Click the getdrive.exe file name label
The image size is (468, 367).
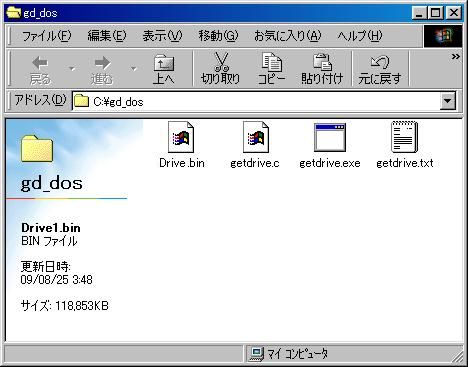click(x=330, y=163)
